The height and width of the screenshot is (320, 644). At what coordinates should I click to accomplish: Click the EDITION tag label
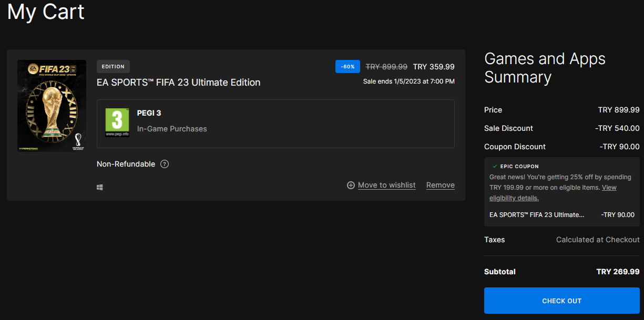113,67
